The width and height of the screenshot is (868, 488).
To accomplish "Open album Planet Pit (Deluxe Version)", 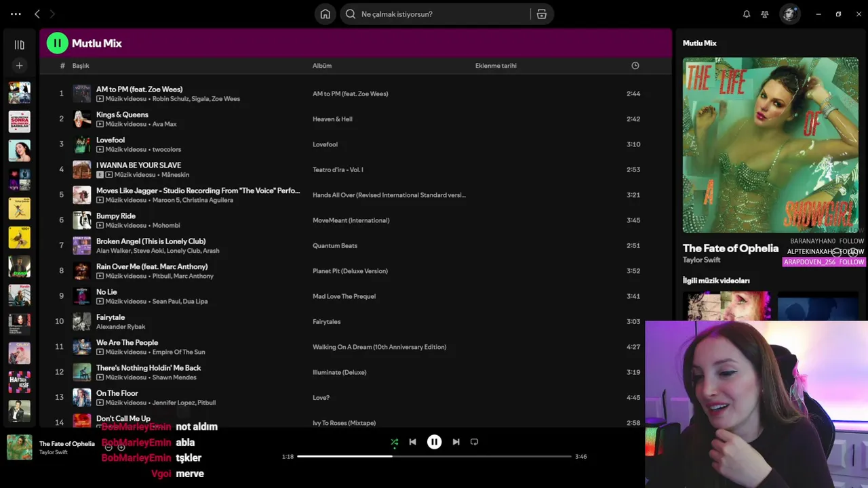I will click(x=350, y=271).
